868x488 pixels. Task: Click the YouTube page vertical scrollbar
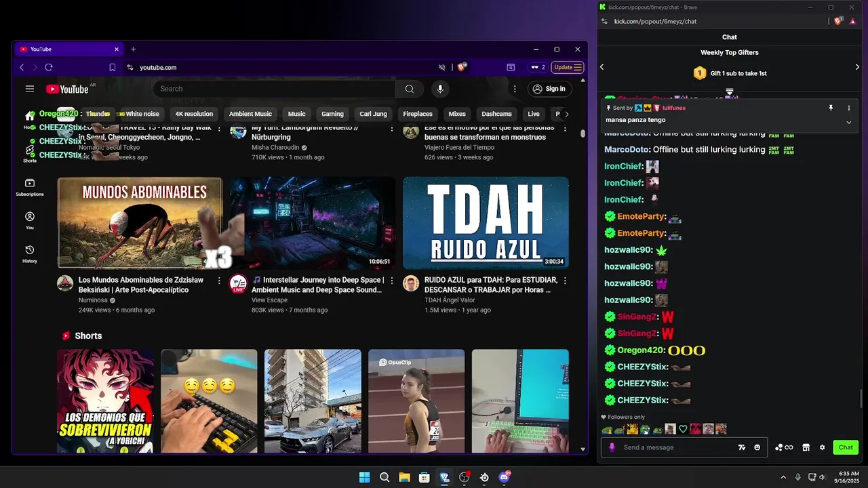[583, 133]
